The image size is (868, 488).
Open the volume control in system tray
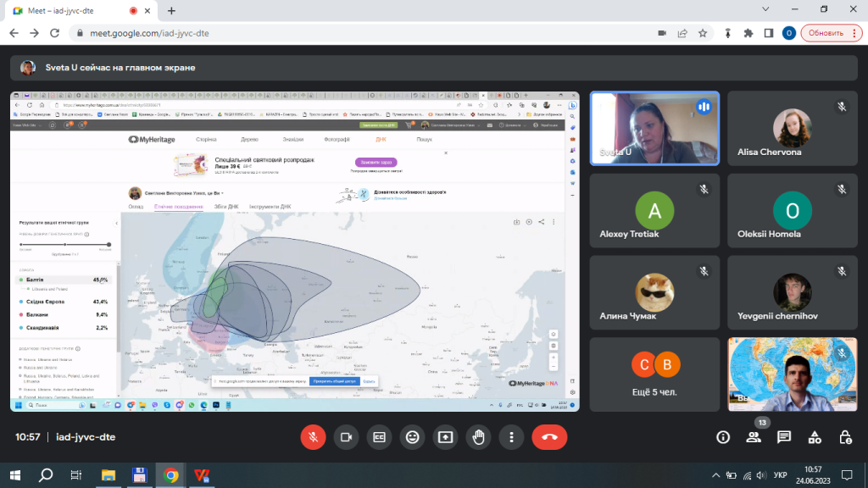(x=762, y=475)
